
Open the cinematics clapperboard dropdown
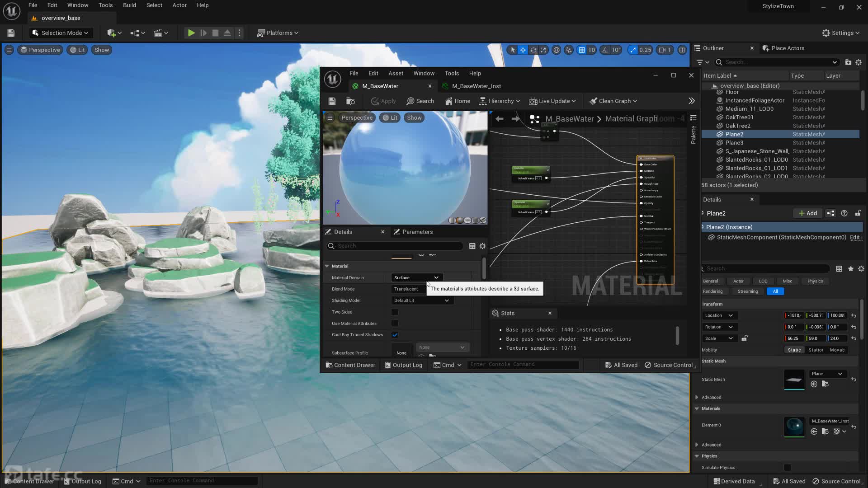point(161,33)
